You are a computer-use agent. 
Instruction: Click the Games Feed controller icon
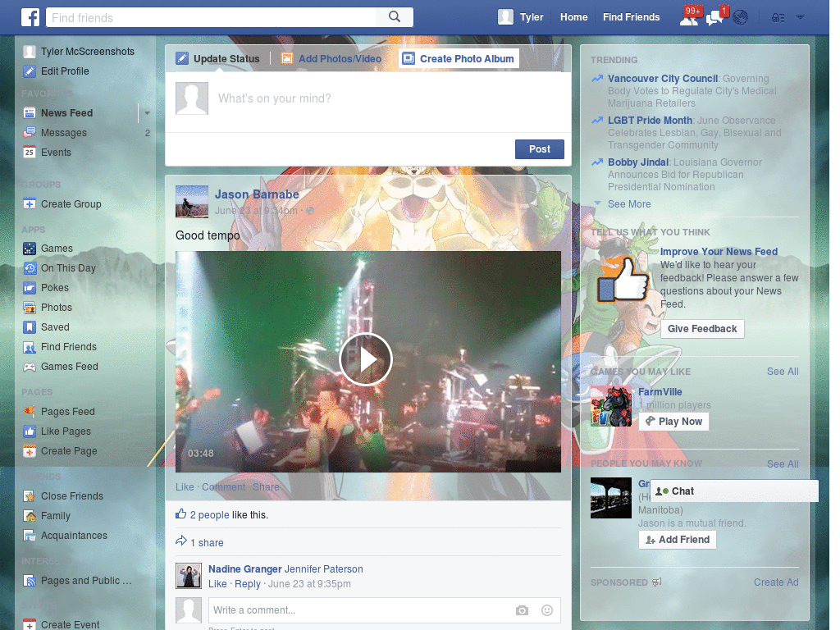[x=30, y=367]
